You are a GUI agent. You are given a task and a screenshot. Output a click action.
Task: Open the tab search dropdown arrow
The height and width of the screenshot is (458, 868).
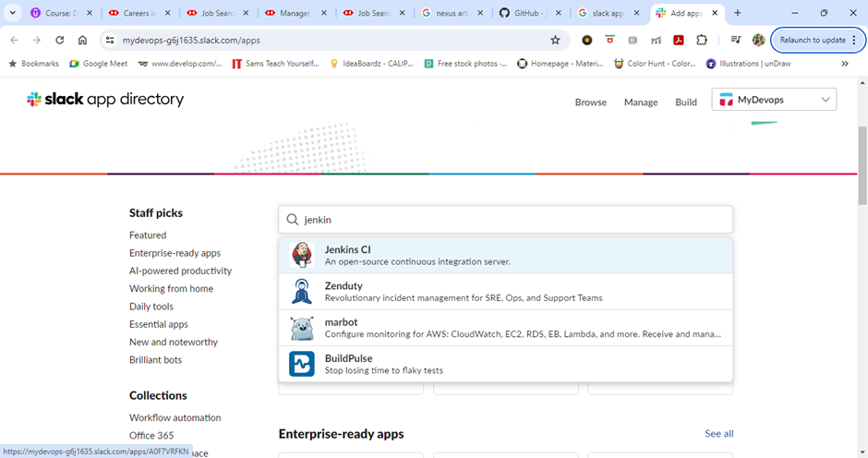(12, 13)
